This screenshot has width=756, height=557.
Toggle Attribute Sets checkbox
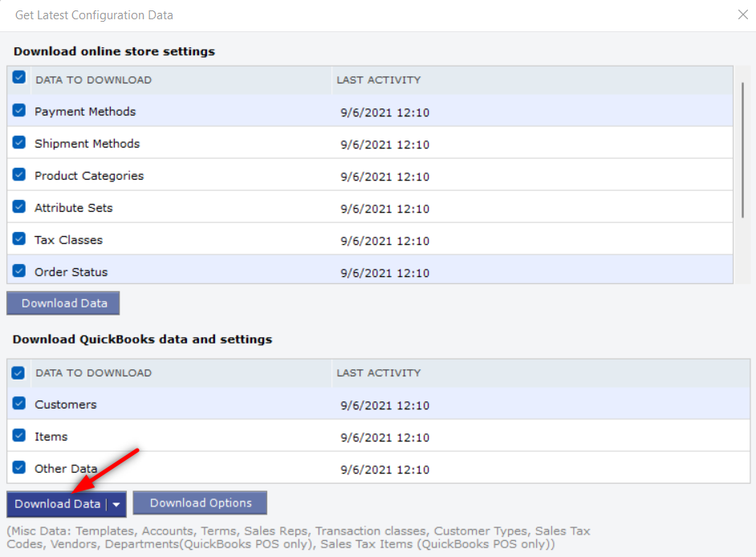click(18, 207)
